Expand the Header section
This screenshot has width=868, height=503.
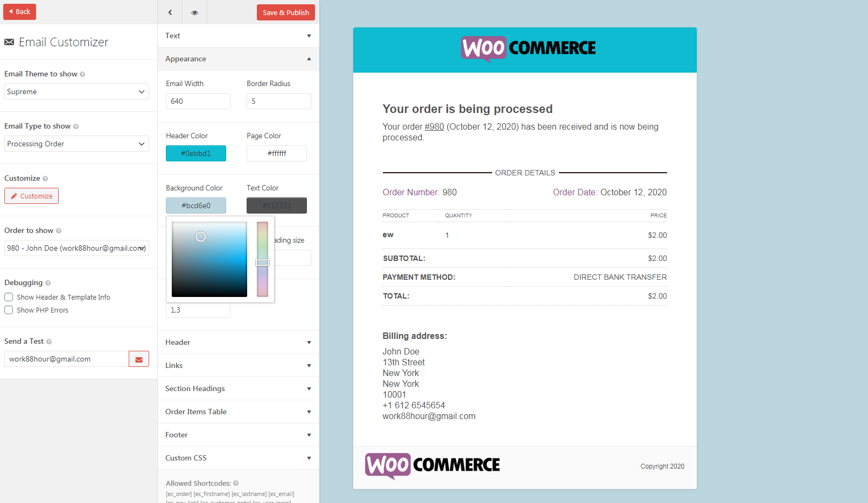(238, 342)
